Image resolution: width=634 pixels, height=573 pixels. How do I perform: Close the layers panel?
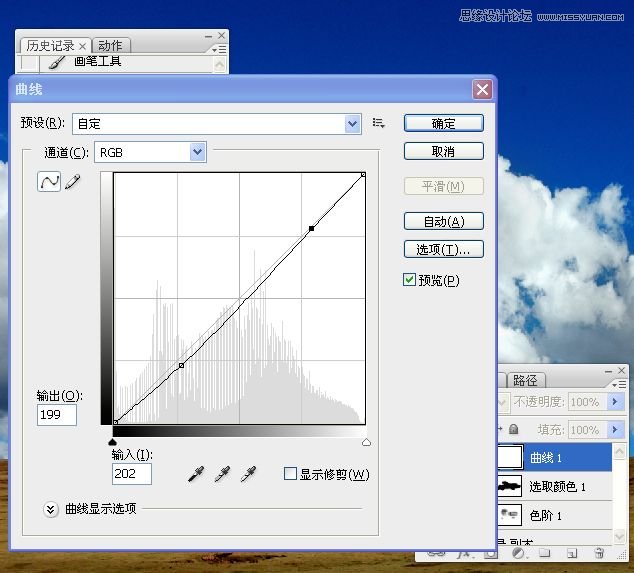(x=622, y=370)
